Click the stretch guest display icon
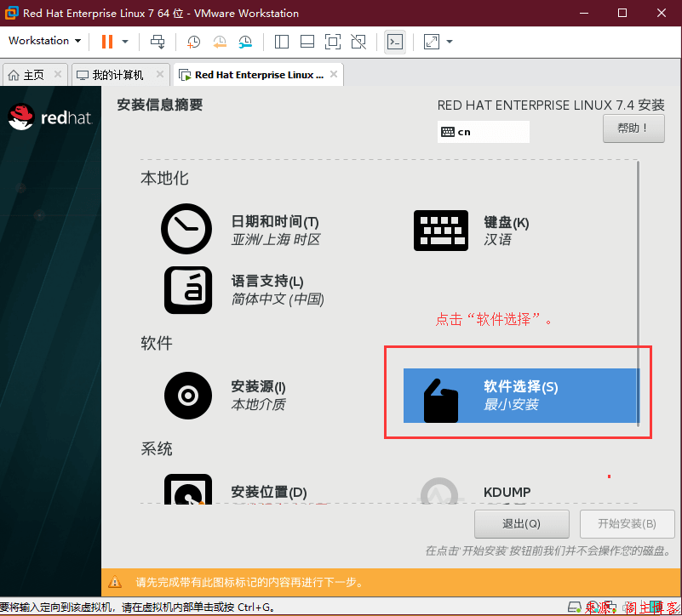 (x=432, y=42)
